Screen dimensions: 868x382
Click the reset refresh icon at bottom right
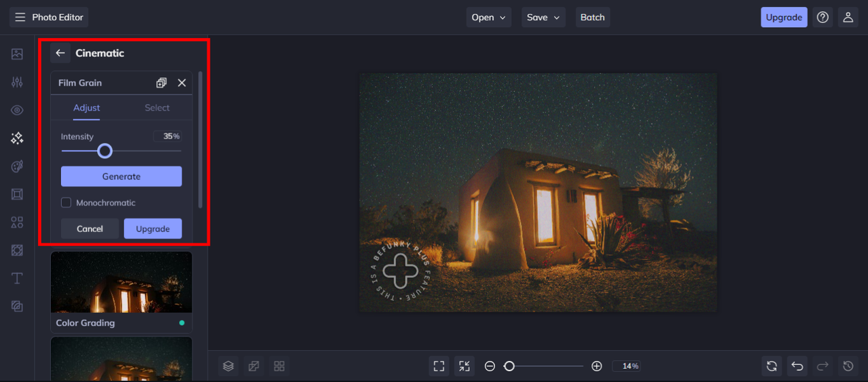tap(772, 366)
